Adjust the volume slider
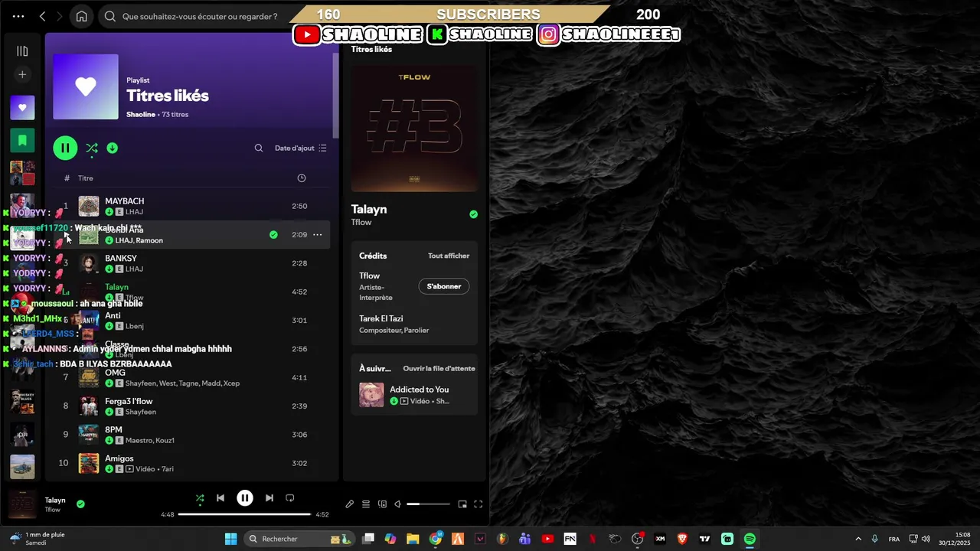 428,504
